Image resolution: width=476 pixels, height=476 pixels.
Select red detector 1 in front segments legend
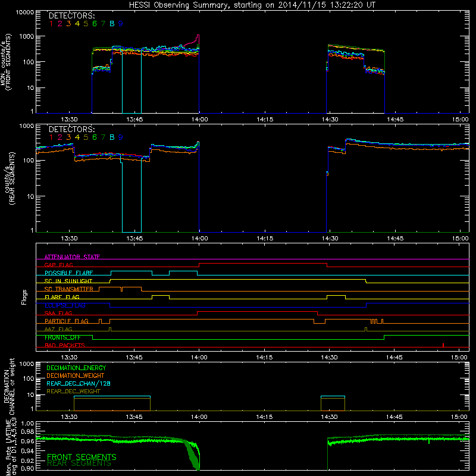click(51, 23)
